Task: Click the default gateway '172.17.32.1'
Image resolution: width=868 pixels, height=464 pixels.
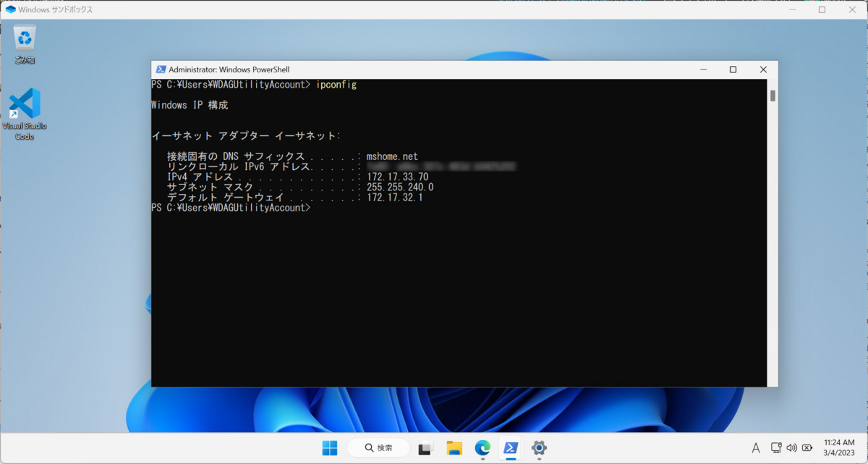Action: [x=395, y=197]
